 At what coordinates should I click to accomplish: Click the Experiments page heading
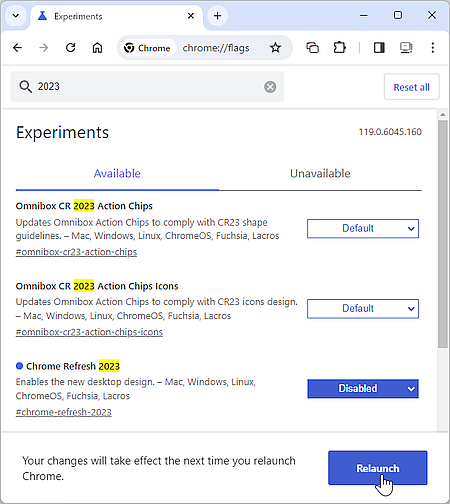(62, 133)
